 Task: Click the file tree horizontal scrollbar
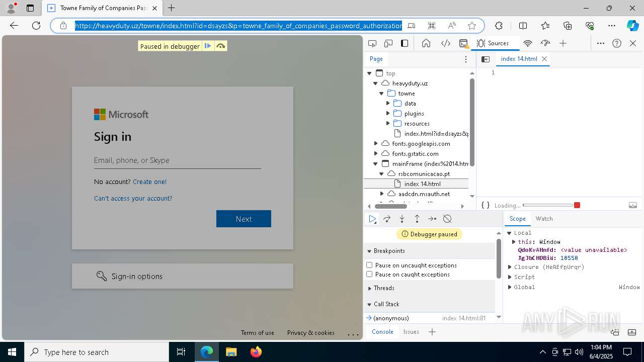point(391,206)
